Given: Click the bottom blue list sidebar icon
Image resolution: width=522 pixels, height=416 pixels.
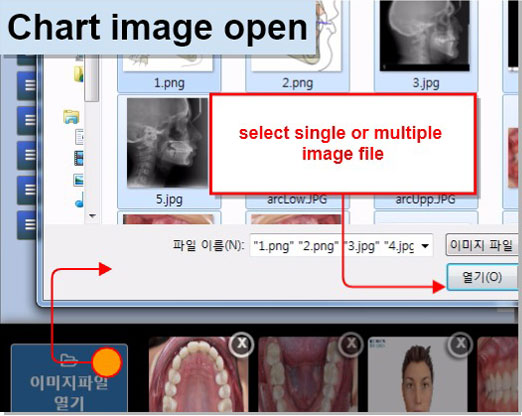Looking at the screenshot, I should [27, 224].
